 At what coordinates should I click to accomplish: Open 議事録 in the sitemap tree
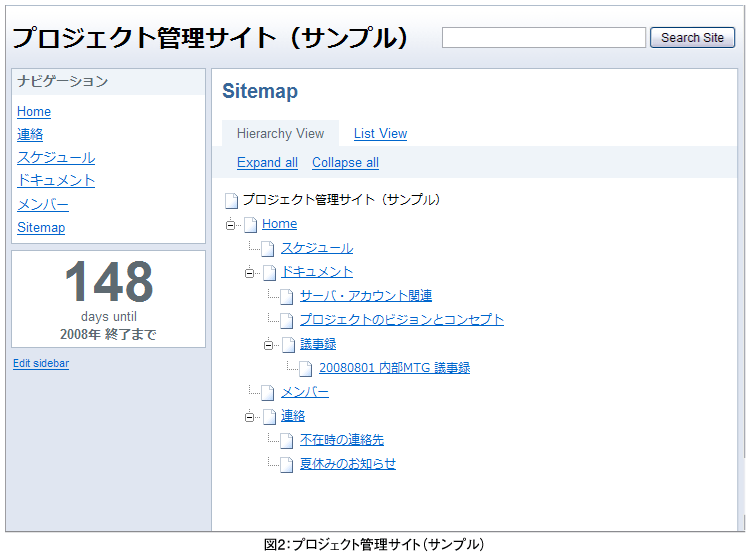[318, 344]
